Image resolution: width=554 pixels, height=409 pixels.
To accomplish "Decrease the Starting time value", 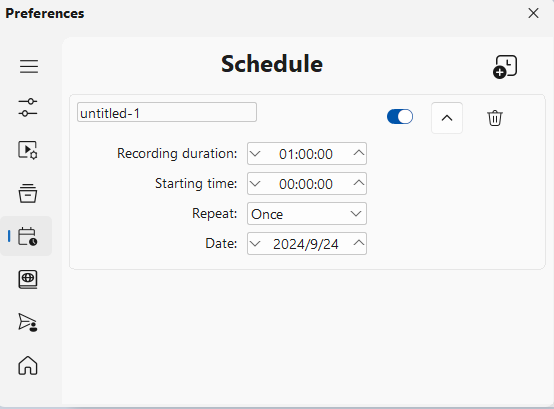I will (x=255, y=184).
